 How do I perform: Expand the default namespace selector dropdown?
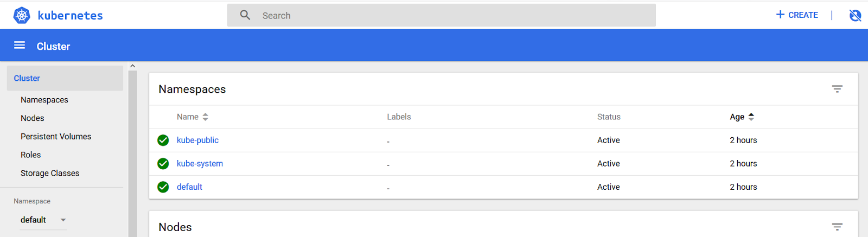tap(63, 220)
